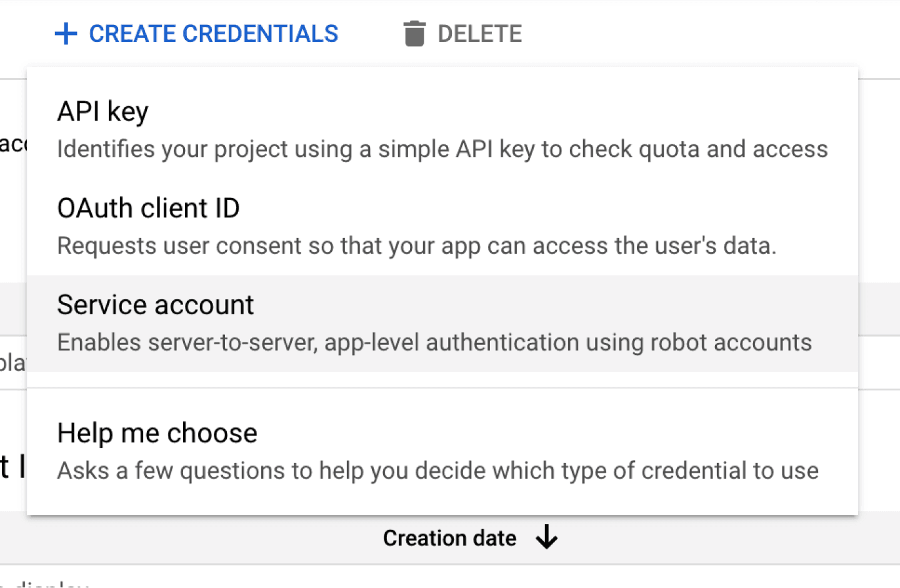Screen dimensions: 900x588
Task: Open the Help me choose heading
Action: pos(157,434)
